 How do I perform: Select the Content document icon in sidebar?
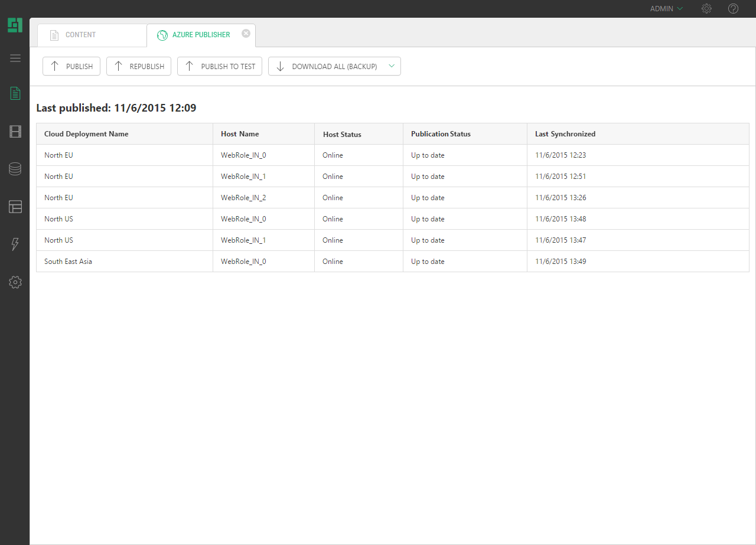point(15,93)
